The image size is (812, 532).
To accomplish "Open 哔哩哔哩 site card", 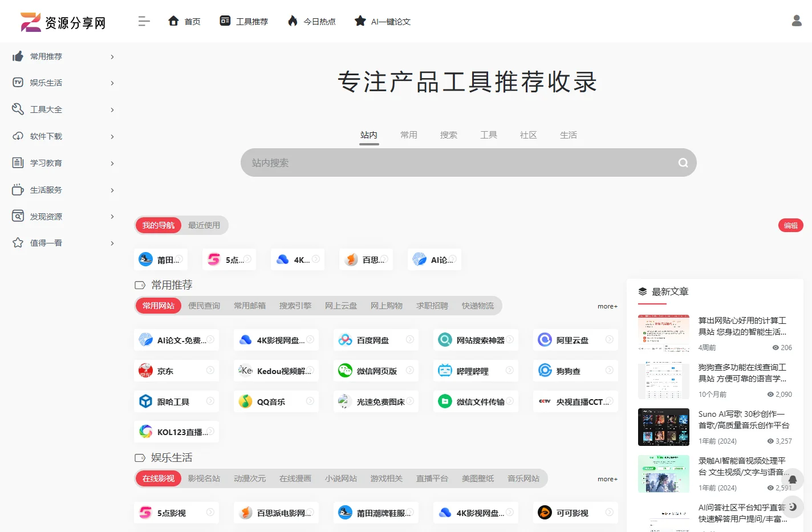I will coord(476,371).
